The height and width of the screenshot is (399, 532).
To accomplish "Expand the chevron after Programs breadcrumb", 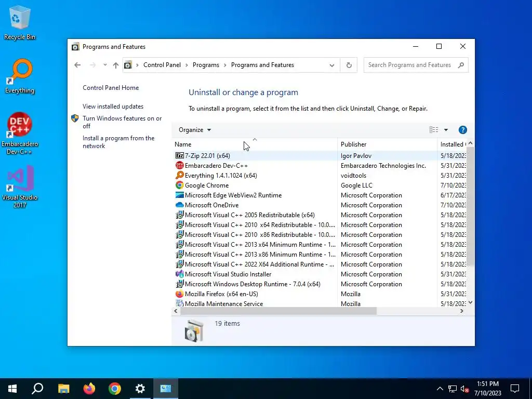I will click(225, 65).
